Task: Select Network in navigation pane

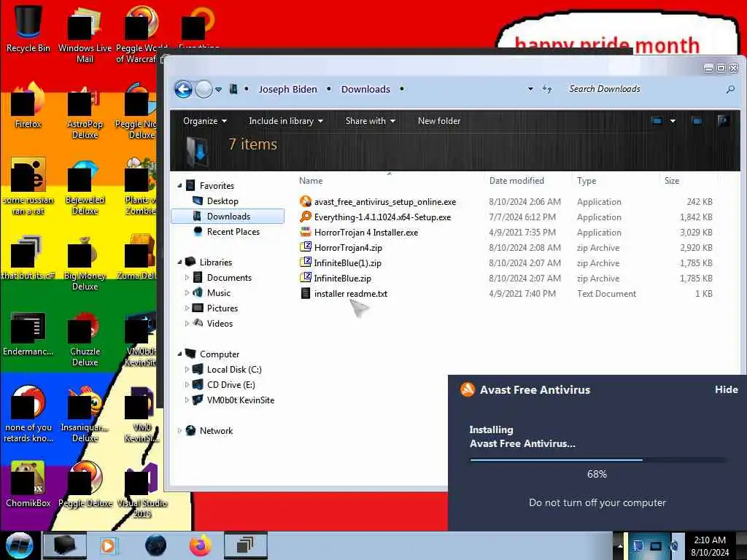Action: point(216,430)
